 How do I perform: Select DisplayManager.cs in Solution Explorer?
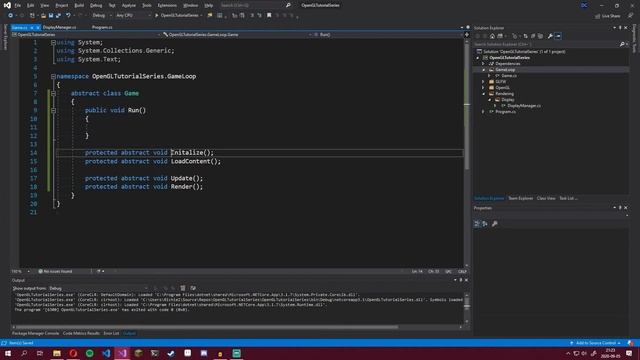(524, 106)
